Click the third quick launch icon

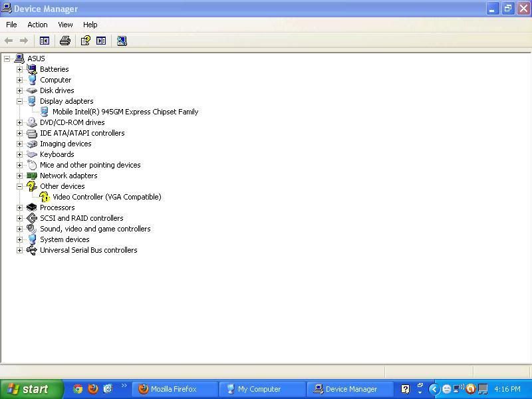pyautogui.click(x=108, y=389)
